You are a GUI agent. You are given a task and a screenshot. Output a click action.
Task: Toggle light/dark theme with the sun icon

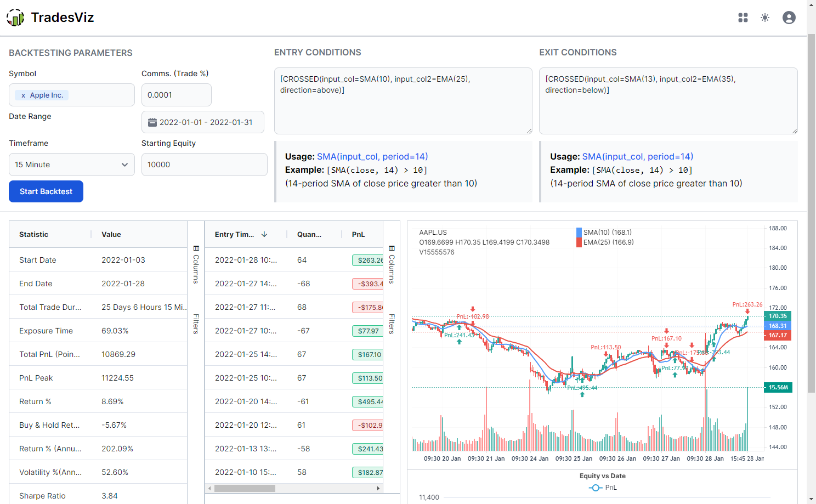coord(765,17)
